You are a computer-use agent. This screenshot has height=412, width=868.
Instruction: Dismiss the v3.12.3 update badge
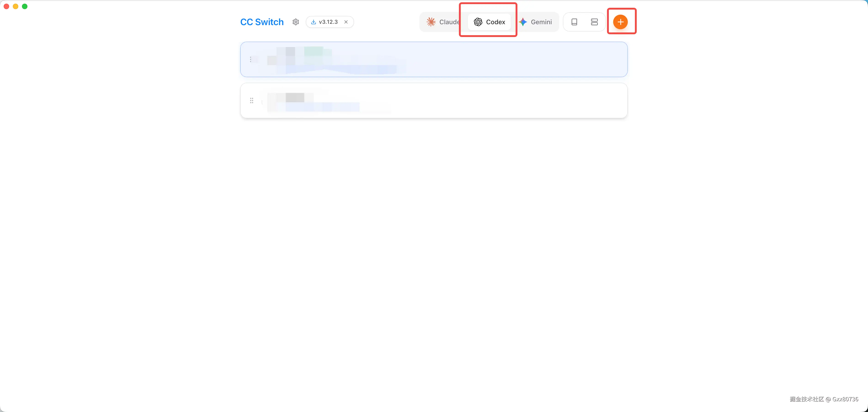coord(346,22)
